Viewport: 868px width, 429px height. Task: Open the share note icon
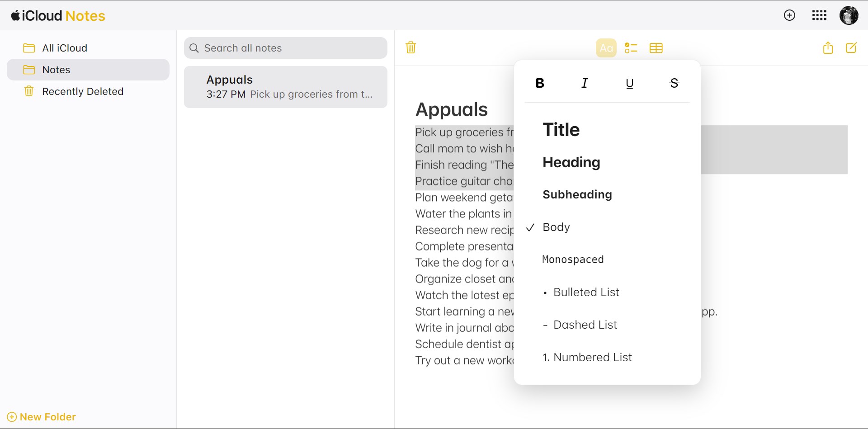point(828,47)
